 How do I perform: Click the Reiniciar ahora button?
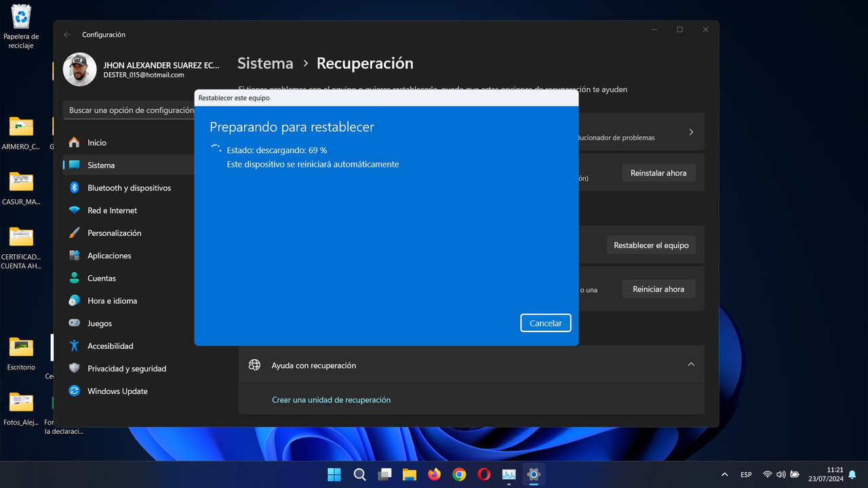(658, 289)
